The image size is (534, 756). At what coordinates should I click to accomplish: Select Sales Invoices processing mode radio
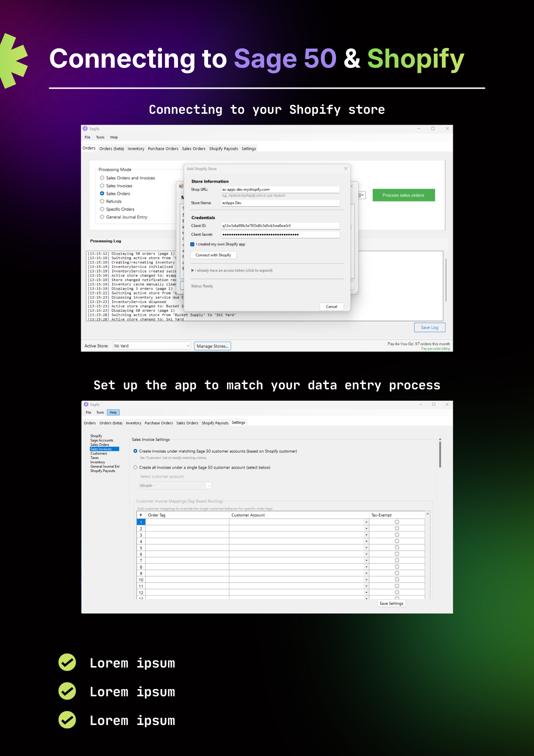click(102, 186)
